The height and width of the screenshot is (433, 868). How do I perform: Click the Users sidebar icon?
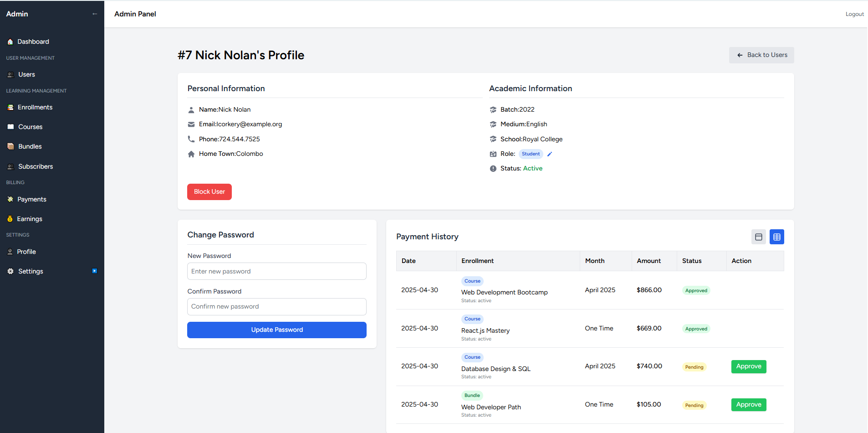click(x=10, y=75)
